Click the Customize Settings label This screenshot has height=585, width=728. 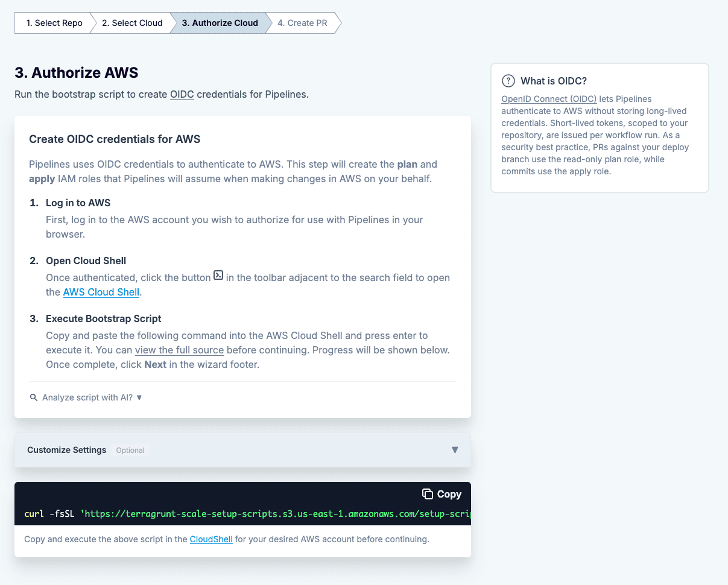(66, 450)
